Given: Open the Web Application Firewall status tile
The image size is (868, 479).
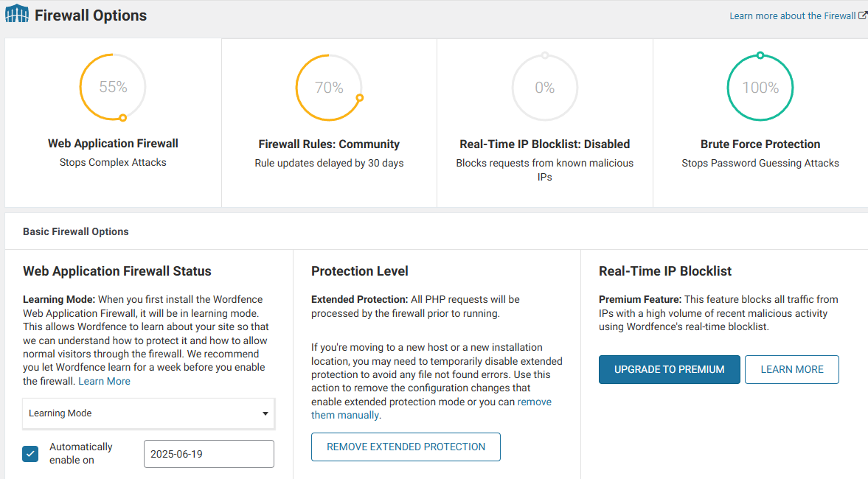Looking at the screenshot, I should point(113,144).
